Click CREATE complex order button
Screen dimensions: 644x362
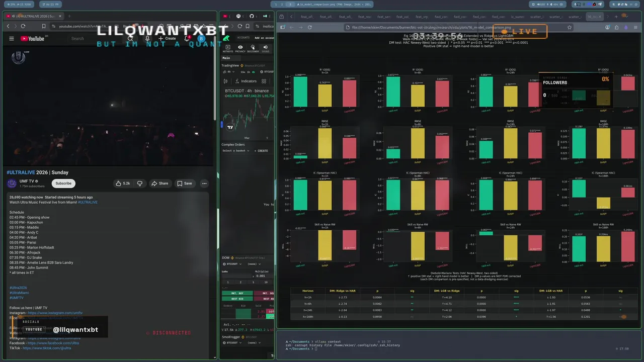(261, 151)
